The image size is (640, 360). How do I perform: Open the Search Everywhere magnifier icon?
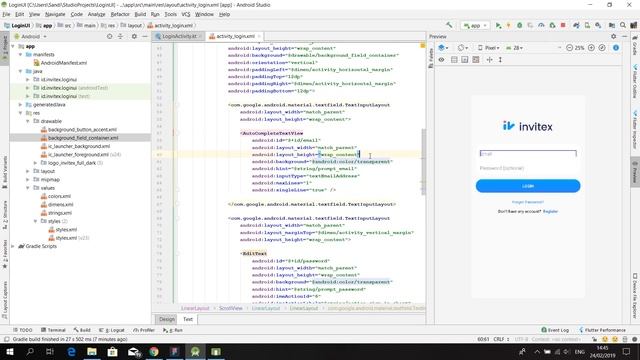623,25
